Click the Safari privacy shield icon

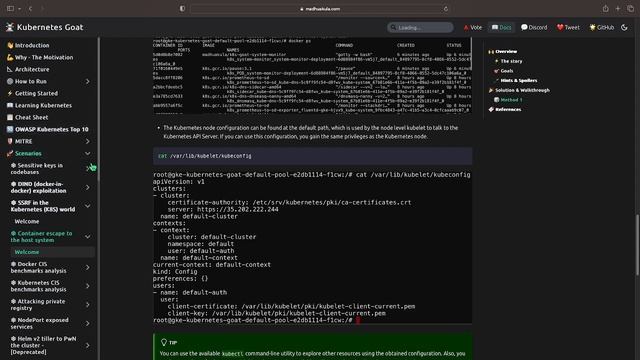point(182,9)
